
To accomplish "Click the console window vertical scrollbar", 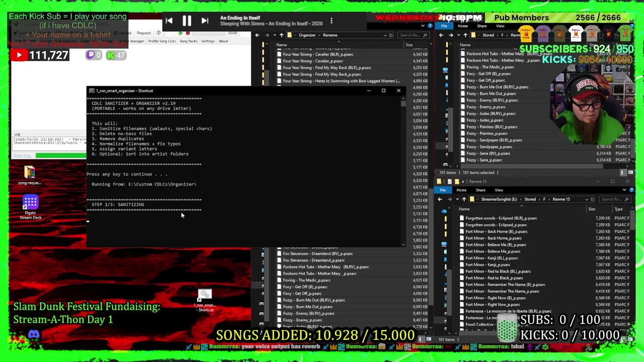I will pos(403,171).
